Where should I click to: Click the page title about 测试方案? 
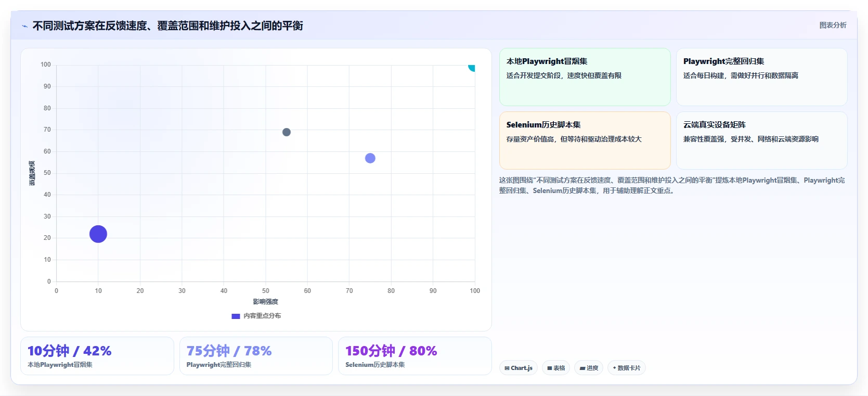coord(167,25)
